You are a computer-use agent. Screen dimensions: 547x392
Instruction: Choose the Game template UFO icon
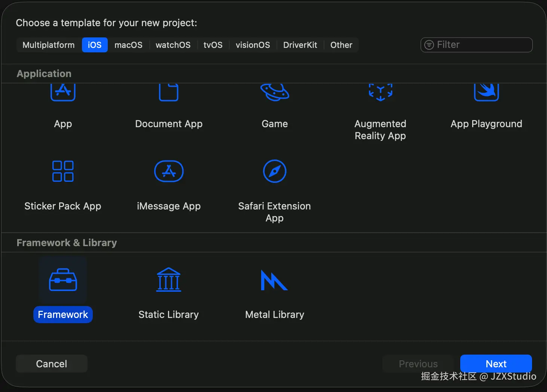coord(275,92)
